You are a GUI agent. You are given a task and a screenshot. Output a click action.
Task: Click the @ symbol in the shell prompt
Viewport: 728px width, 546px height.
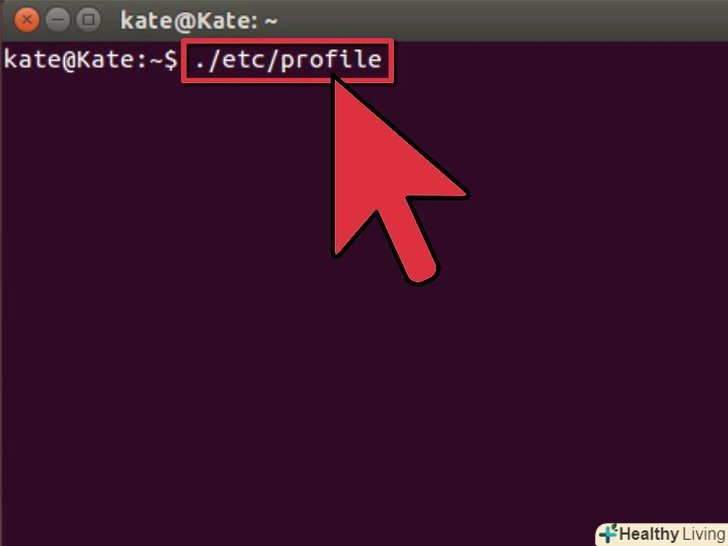click(x=68, y=61)
